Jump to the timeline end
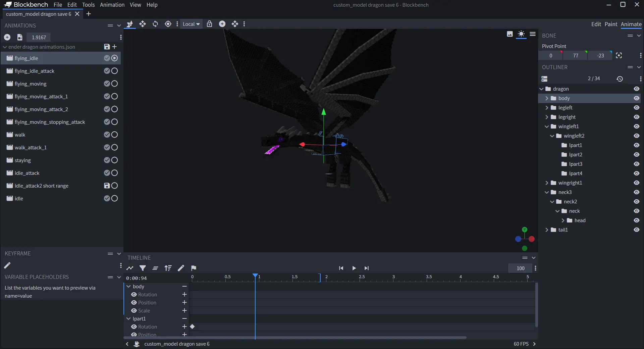The width and height of the screenshot is (644, 349). pyautogui.click(x=367, y=268)
